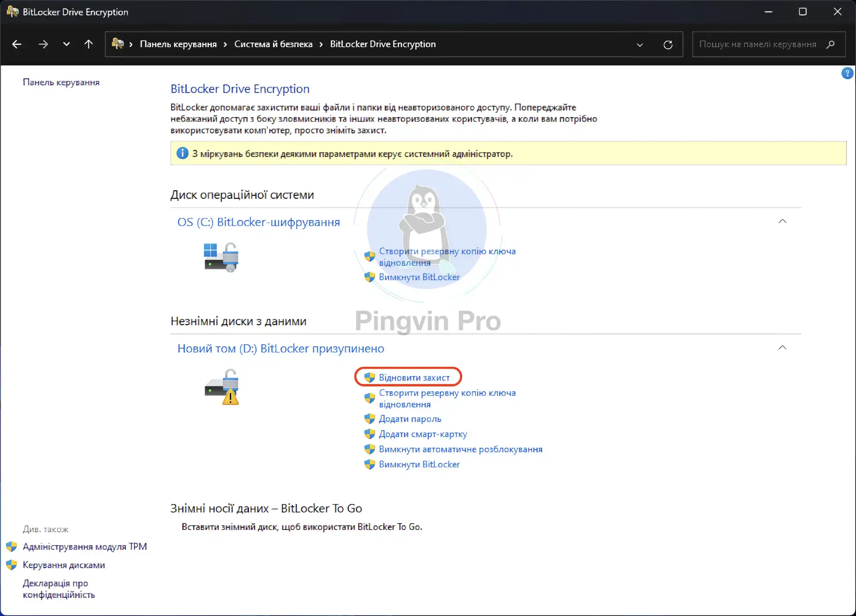Back up recovery key for D: drive
Viewport: 856px width, 616px height.
(447, 399)
